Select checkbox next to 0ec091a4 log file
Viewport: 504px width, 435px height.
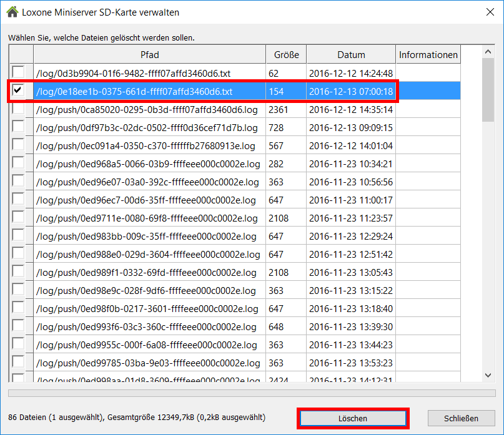[18, 145]
